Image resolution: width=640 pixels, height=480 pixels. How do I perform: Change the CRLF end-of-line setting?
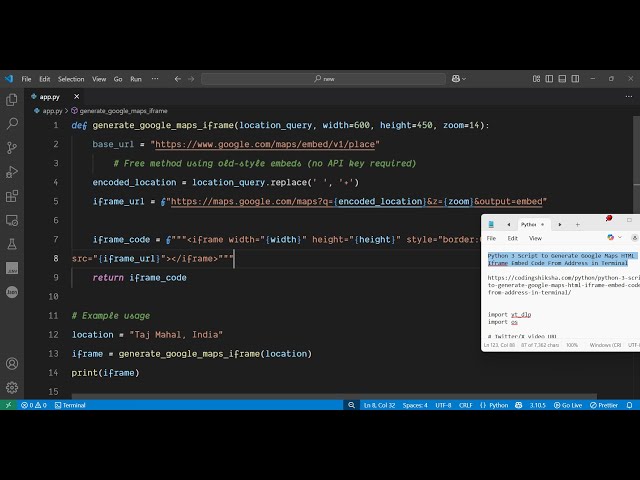click(465, 405)
